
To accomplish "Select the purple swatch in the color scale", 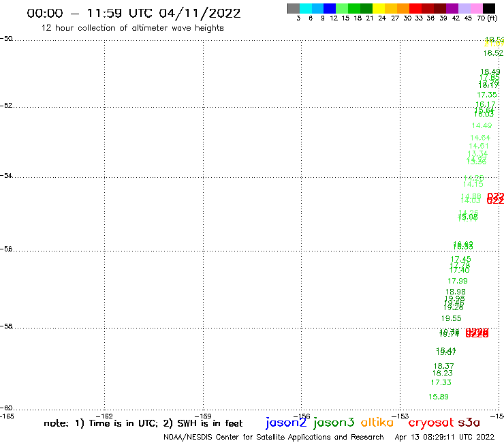I will click(x=452, y=8).
